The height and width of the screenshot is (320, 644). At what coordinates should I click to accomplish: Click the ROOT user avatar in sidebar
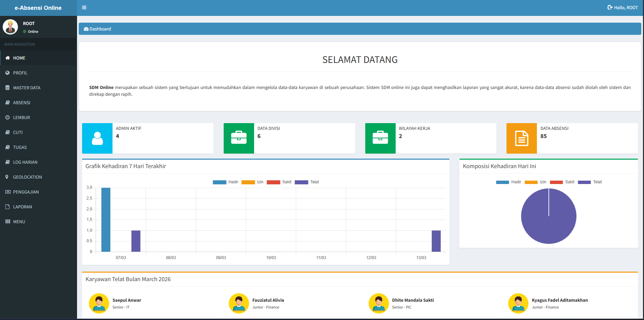[10, 27]
